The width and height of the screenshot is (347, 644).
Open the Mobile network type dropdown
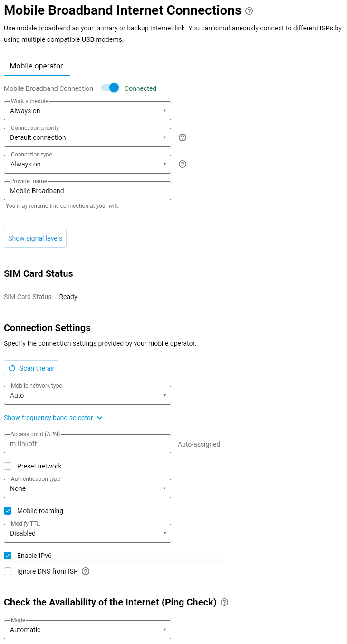(x=87, y=395)
